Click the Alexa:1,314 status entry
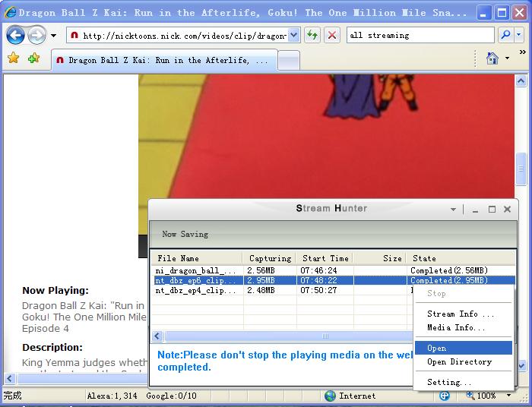This screenshot has height=407, width=532. click(x=112, y=396)
